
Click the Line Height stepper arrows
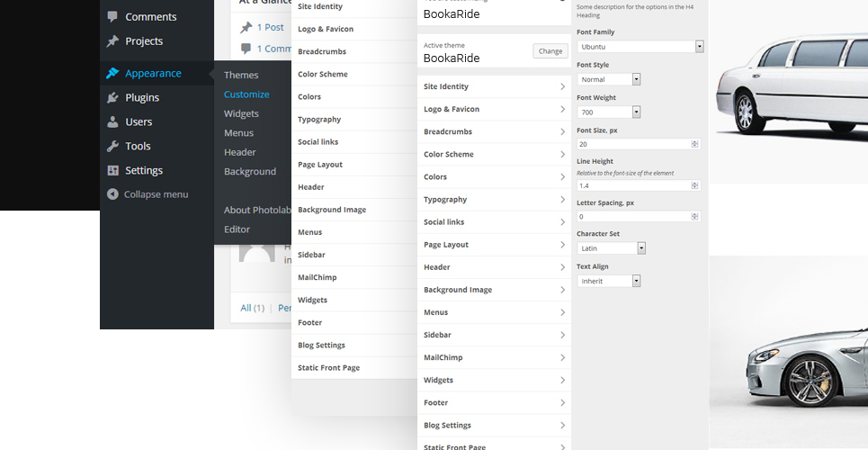click(694, 185)
